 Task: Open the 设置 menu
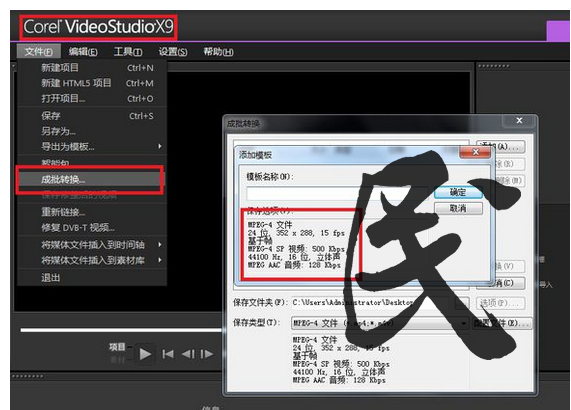(173, 52)
